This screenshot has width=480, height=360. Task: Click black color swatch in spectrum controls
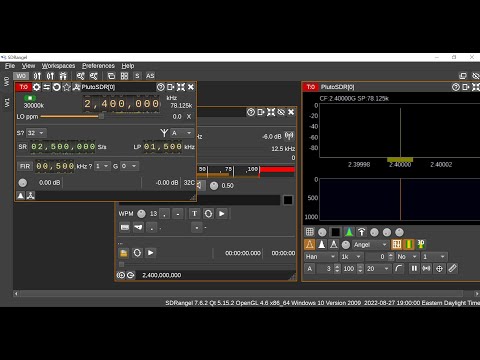(x=335, y=232)
